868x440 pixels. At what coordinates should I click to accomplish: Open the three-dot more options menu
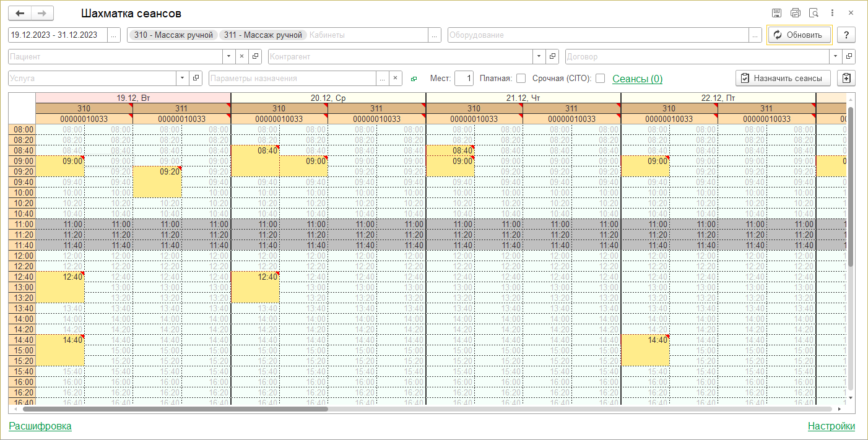click(833, 14)
